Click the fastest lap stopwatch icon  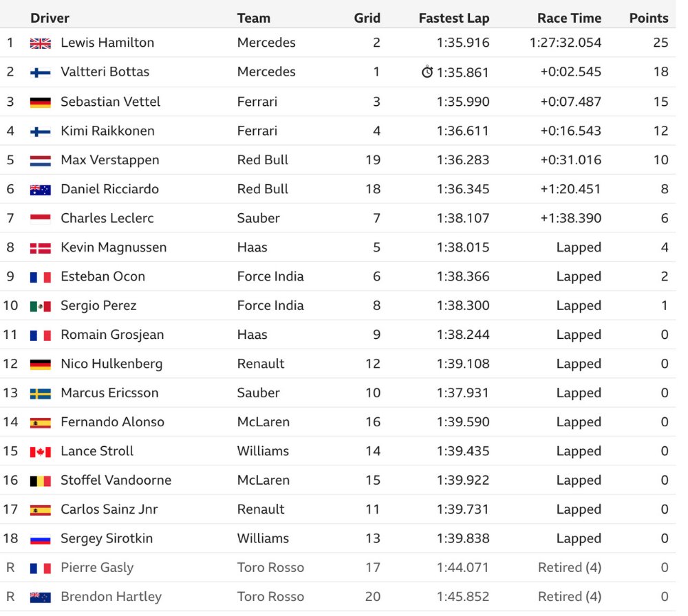click(x=427, y=71)
